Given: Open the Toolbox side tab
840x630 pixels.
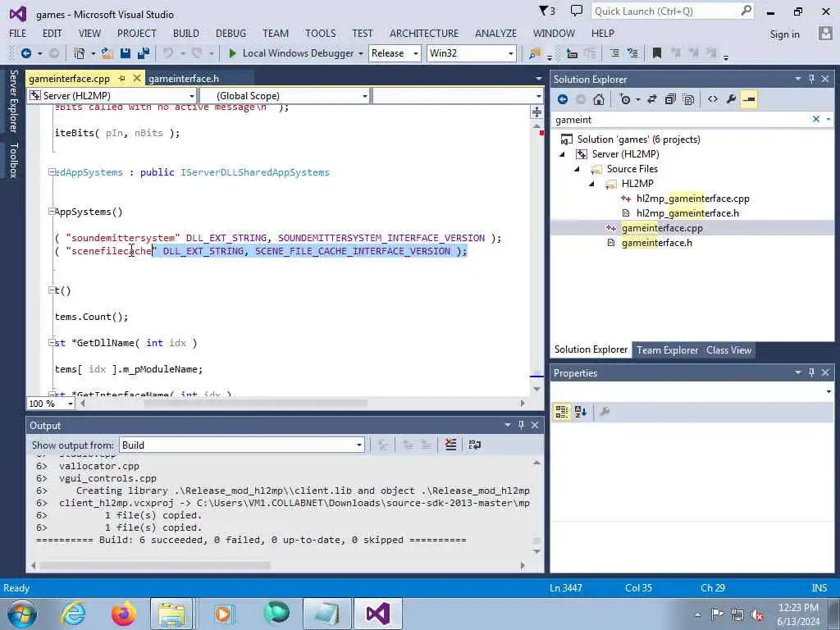Looking at the screenshot, I should coord(14,160).
